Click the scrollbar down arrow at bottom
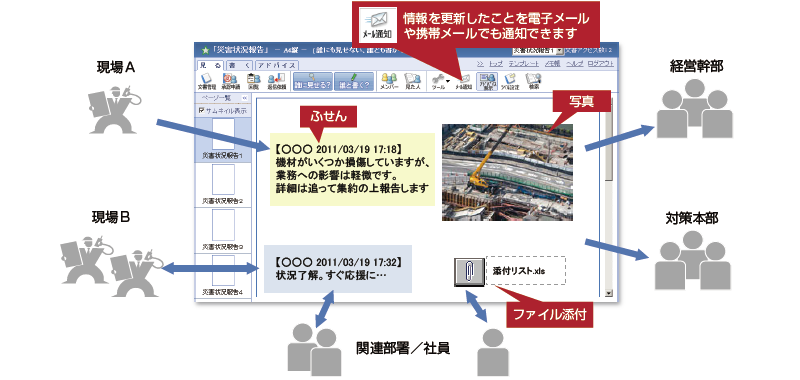Image resolution: width=800 pixels, height=380 pixels. tap(608, 293)
